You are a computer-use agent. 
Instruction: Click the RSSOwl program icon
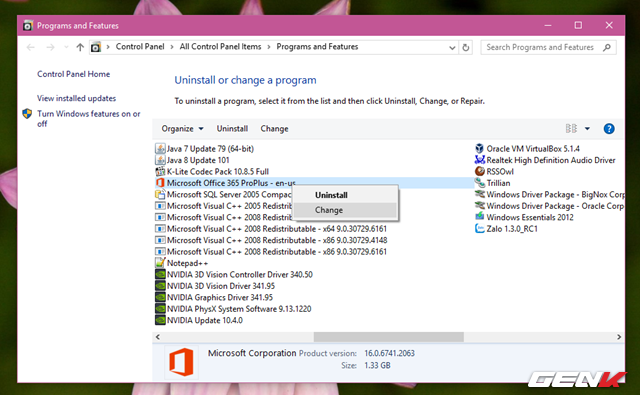480,171
